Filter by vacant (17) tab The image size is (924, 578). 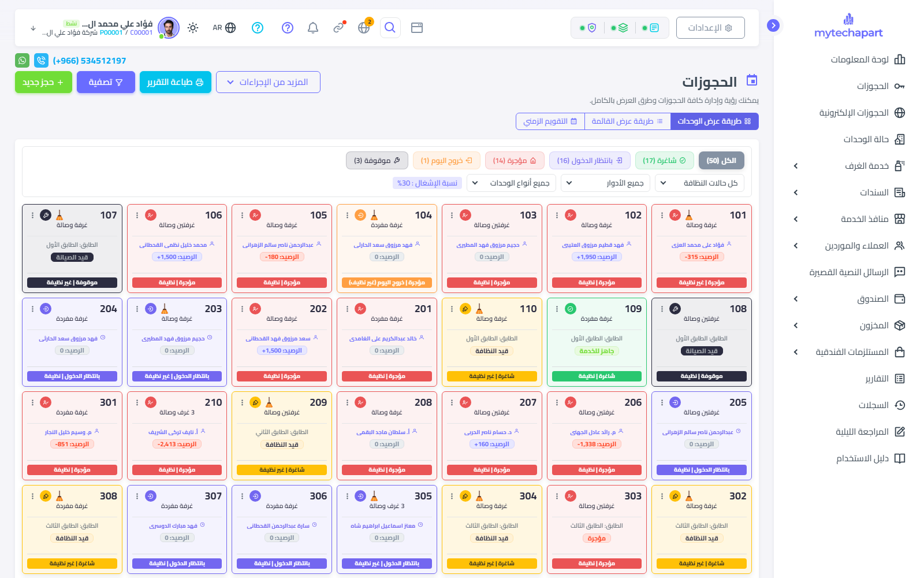tap(665, 161)
